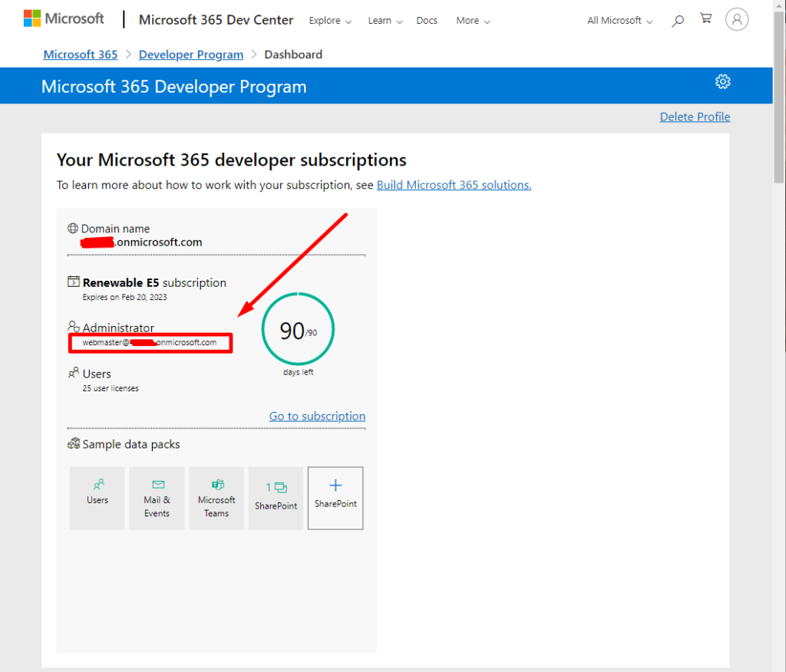Expand the More dropdown menu
This screenshot has height=672, width=786.
coord(473,21)
